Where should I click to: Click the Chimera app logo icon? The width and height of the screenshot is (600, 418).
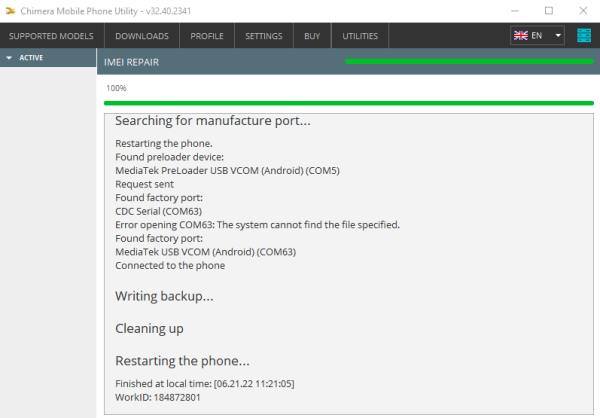(10, 11)
